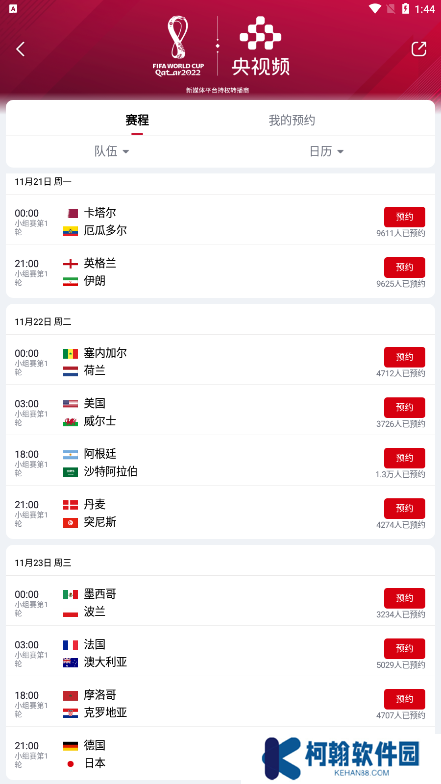Screen dimensions: 441x784
Task: Tap the share icon in header
Action: [x=418, y=49]
